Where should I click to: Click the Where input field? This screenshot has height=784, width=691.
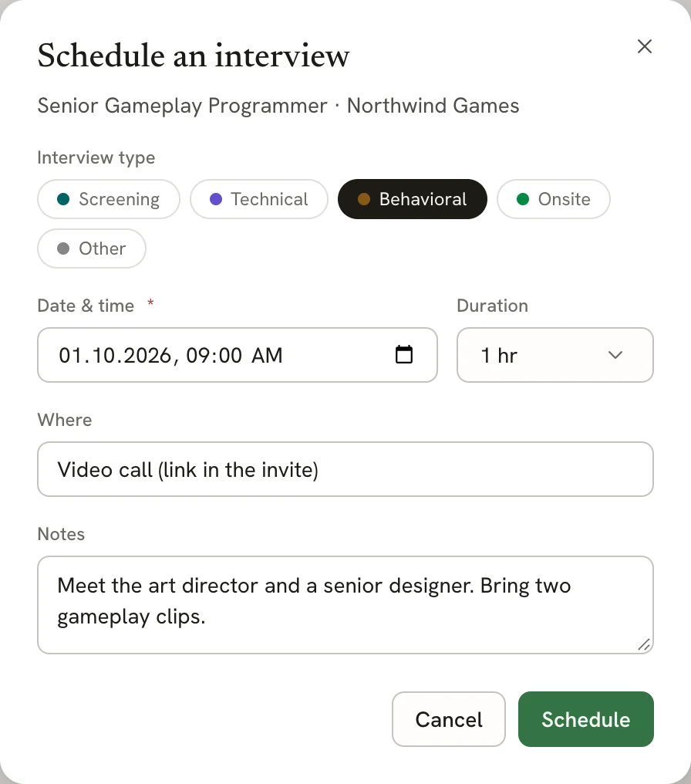(345, 469)
